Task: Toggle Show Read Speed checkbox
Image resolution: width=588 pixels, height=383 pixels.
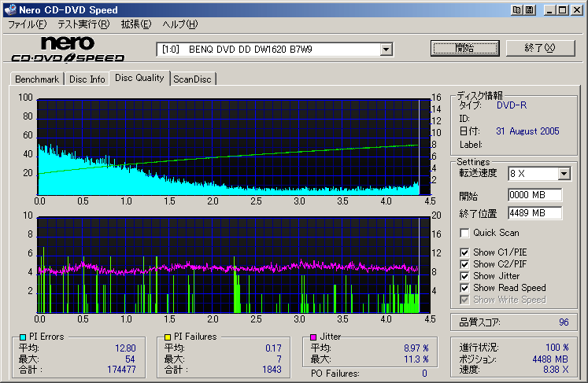Action: pos(464,288)
